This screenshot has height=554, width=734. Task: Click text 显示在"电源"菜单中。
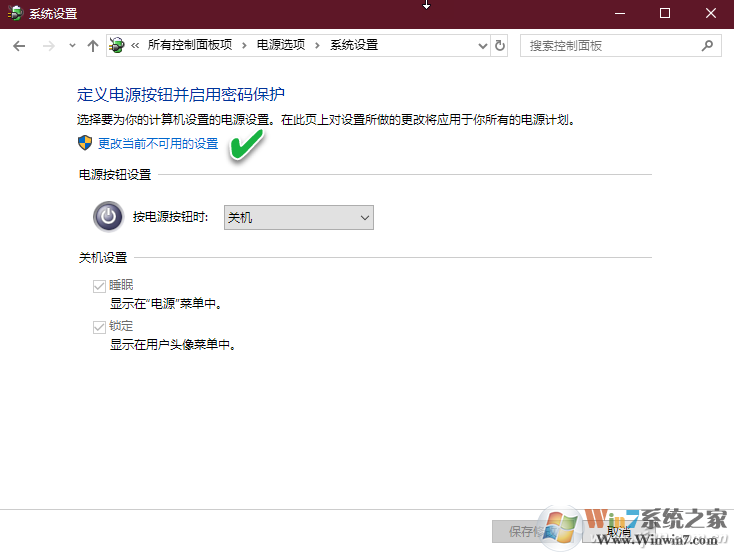pos(166,303)
